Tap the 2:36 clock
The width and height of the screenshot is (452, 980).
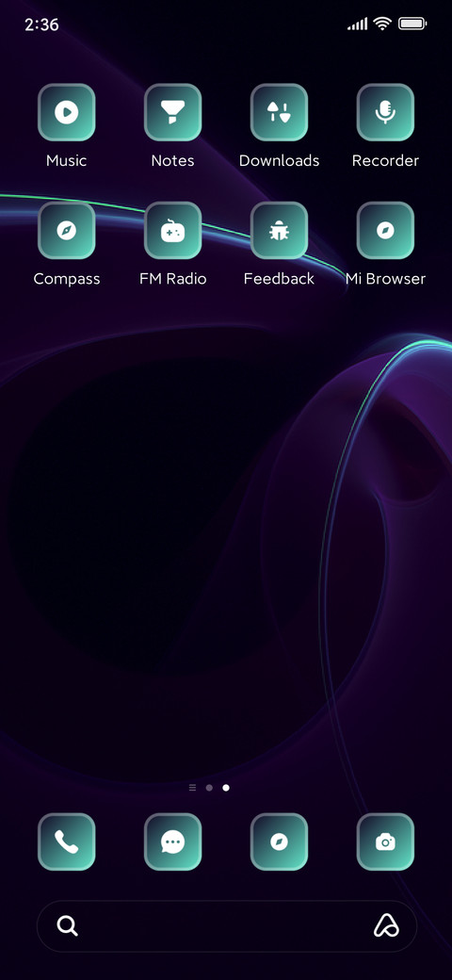(x=41, y=24)
